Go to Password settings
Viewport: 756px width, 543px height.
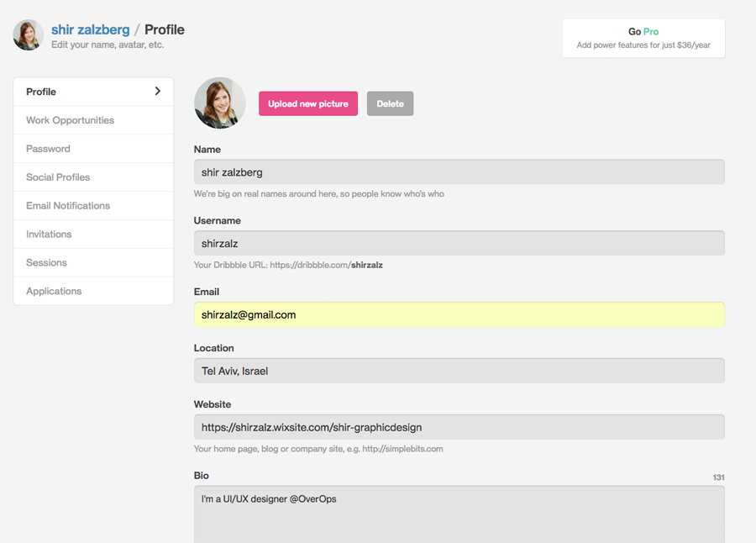pyautogui.click(x=48, y=149)
